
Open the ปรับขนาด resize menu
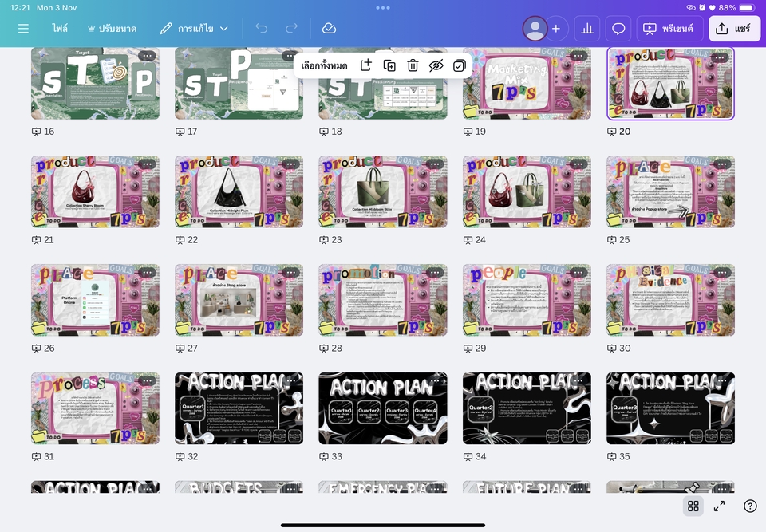pos(112,29)
